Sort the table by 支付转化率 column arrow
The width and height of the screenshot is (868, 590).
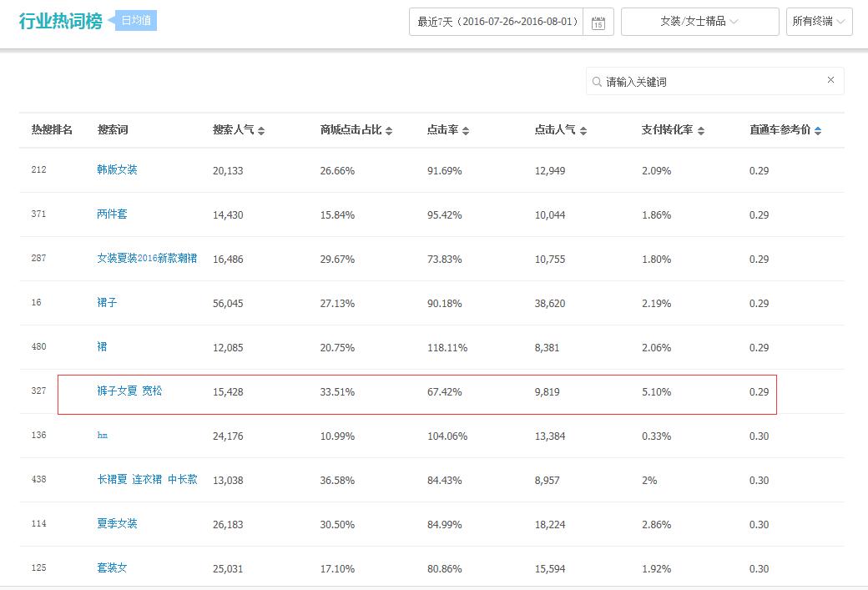pos(701,130)
